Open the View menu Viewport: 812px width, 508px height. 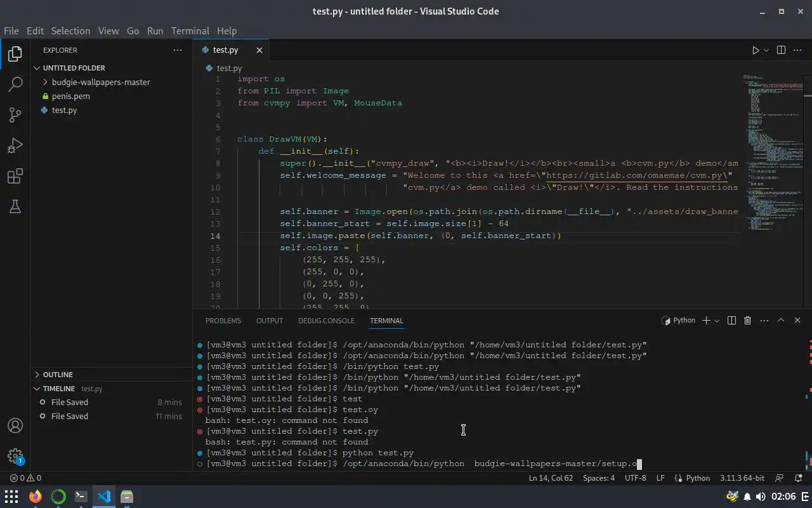click(108, 30)
